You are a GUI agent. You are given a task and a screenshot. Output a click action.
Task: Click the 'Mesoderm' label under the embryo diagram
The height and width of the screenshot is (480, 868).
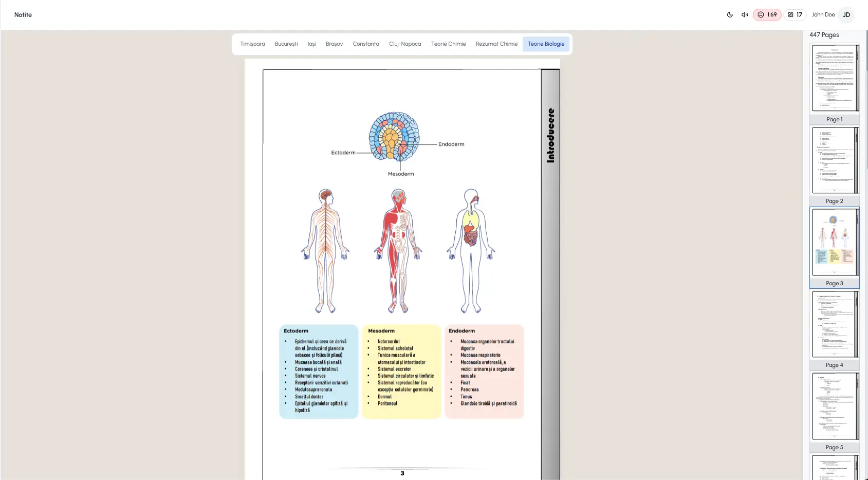(401, 174)
